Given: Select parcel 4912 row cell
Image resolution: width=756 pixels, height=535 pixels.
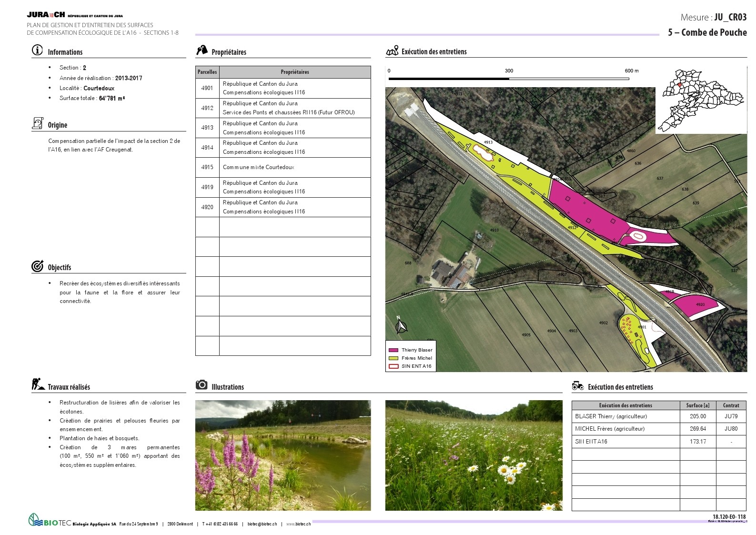Looking at the screenshot, I should coord(207,108).
